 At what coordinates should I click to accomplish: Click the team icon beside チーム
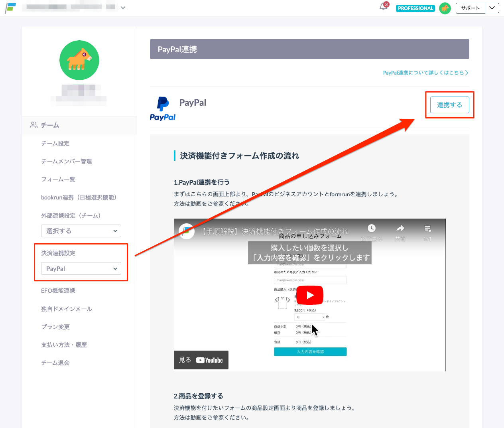(33, 125)
